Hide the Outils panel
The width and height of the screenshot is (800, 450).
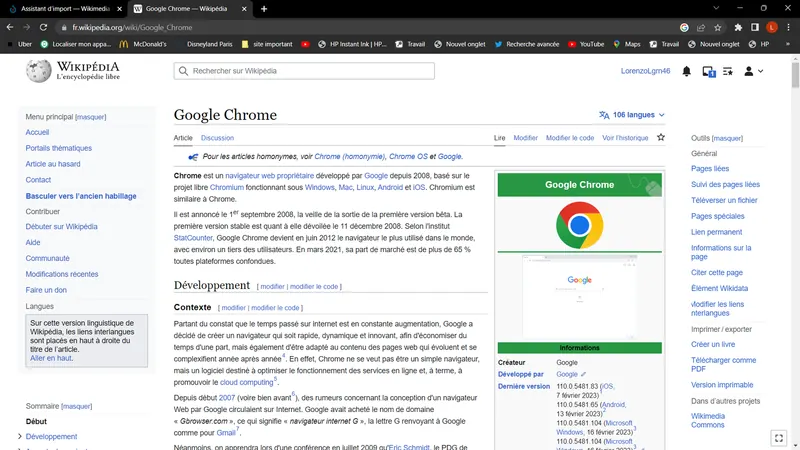pos(727,138)
